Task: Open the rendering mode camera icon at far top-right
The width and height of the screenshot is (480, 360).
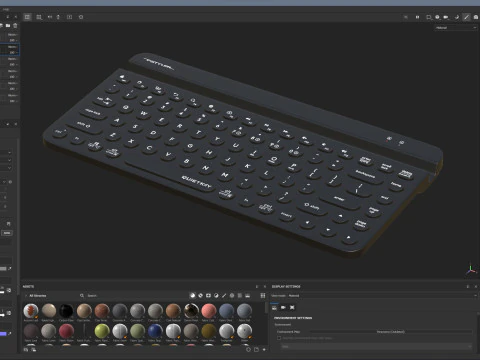Action: [x=476, y=17]
